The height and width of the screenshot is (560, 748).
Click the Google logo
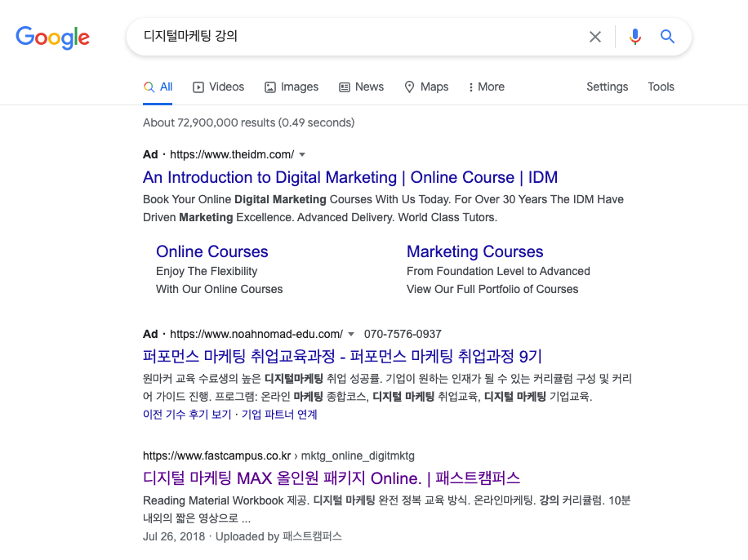point(52,38)
